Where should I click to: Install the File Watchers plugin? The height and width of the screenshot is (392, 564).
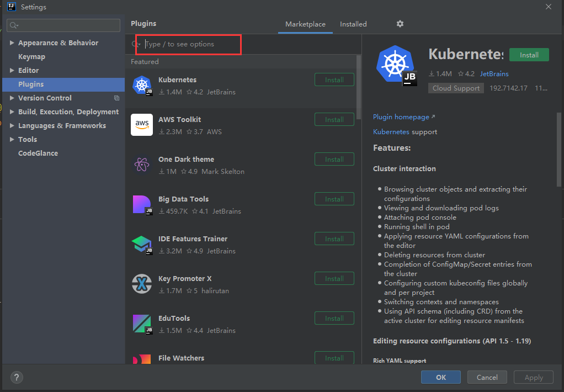pos(334,358)
